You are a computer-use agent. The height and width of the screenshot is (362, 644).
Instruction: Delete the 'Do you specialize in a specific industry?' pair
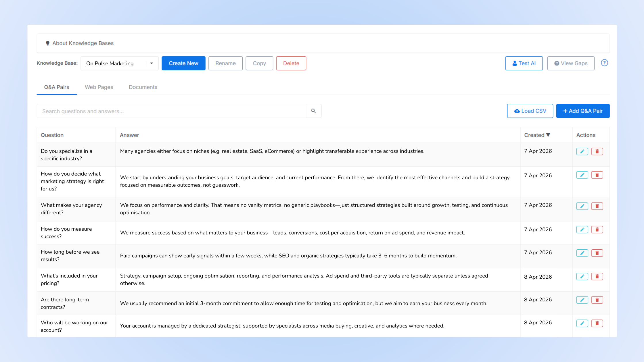pos(597,151)
